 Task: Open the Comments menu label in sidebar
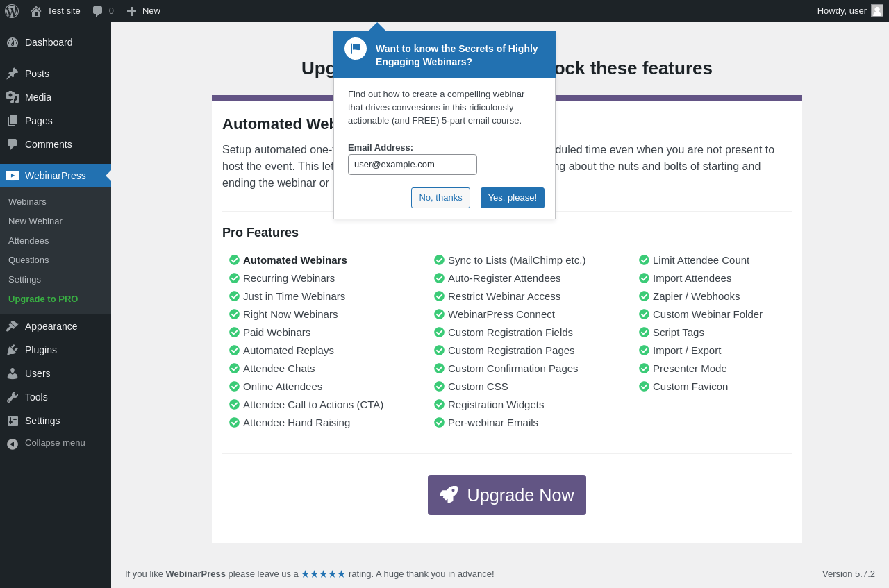[49, 144]
